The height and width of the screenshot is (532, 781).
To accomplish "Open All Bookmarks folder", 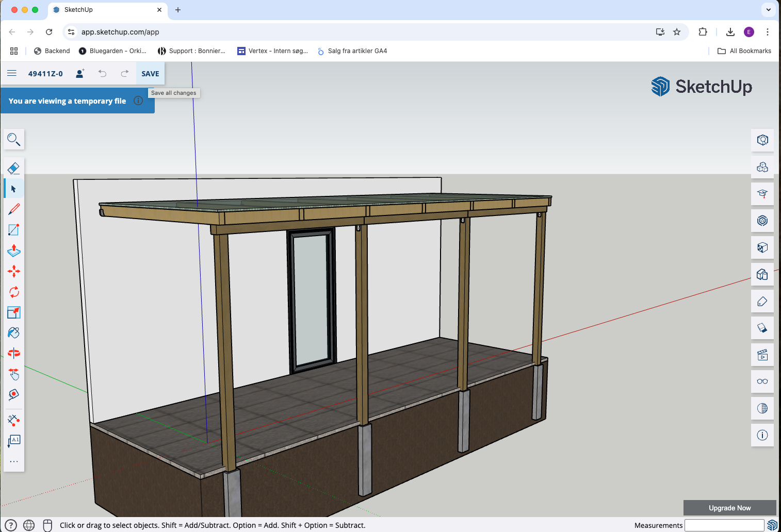I will tap(744, 51).
